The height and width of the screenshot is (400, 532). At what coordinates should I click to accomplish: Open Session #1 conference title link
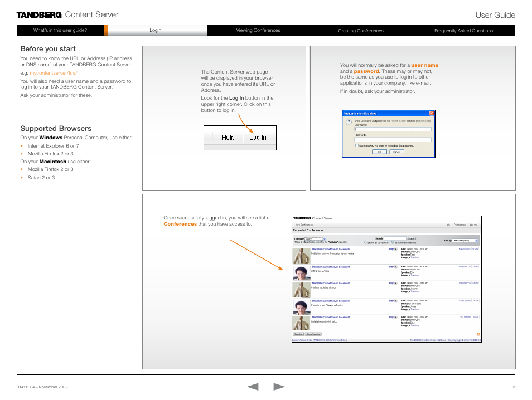point(331,318)
